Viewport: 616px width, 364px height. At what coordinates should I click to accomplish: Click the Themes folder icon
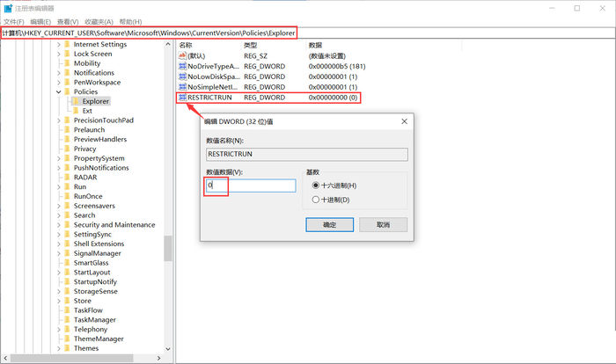point(67,348)
